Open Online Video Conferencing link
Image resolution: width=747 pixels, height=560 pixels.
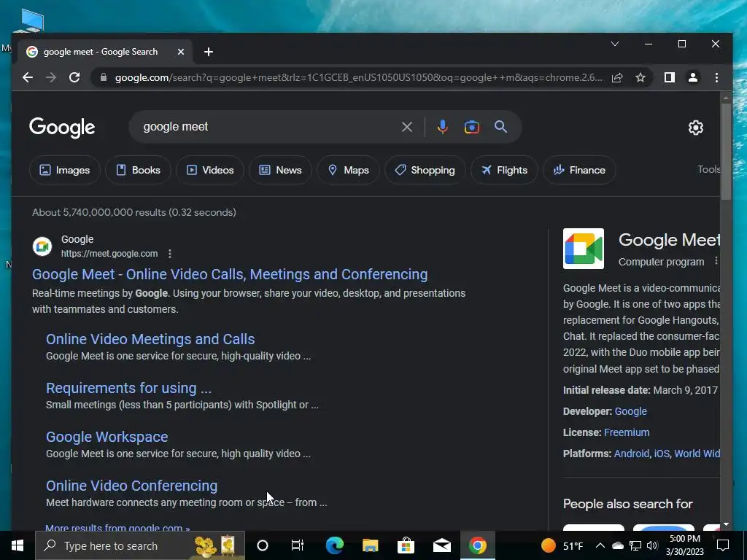click(x=131, y=486)
